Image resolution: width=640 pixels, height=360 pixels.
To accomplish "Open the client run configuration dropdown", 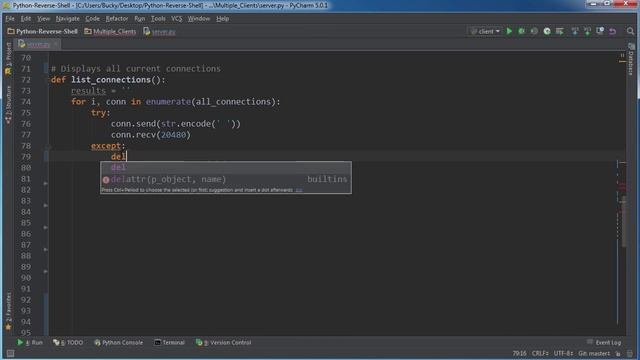I will 485,31.
